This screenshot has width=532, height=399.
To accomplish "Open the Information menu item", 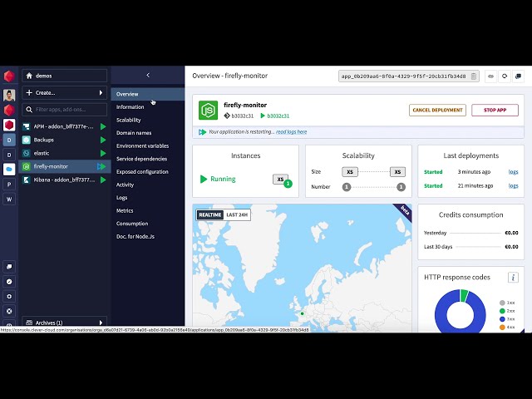I will coord(130,107).
